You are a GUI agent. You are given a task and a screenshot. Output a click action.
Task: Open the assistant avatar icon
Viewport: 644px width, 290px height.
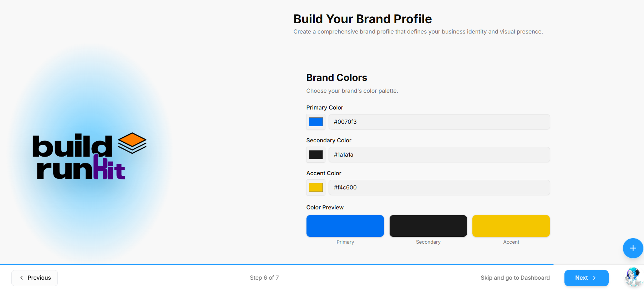click(x=634, y=277)
